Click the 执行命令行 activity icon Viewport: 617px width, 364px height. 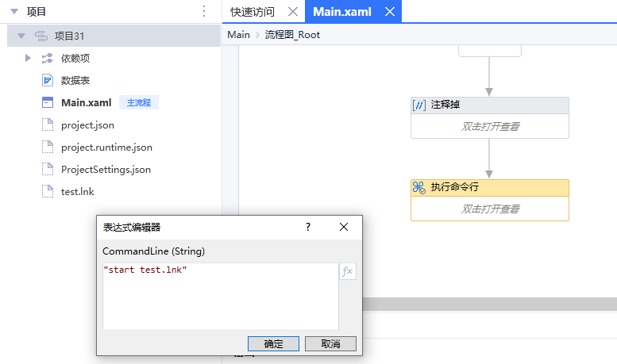418,187
